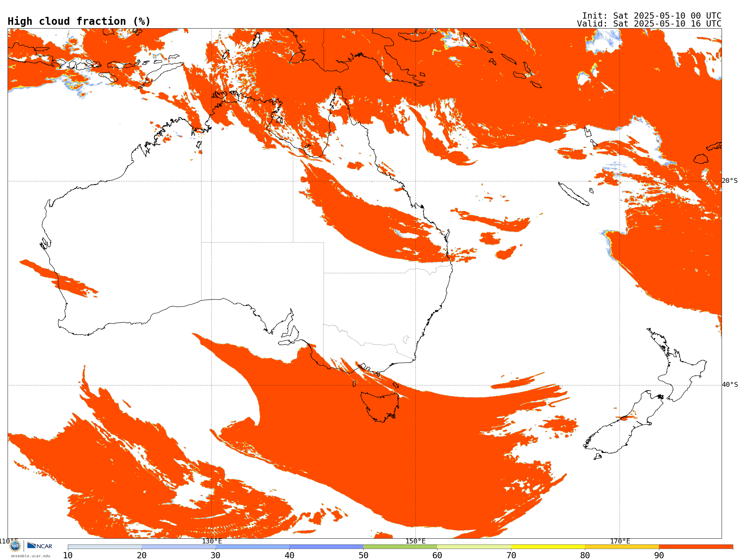Click the NSF logo
Viewport: 744px width, 560px height.
(15, 546)
